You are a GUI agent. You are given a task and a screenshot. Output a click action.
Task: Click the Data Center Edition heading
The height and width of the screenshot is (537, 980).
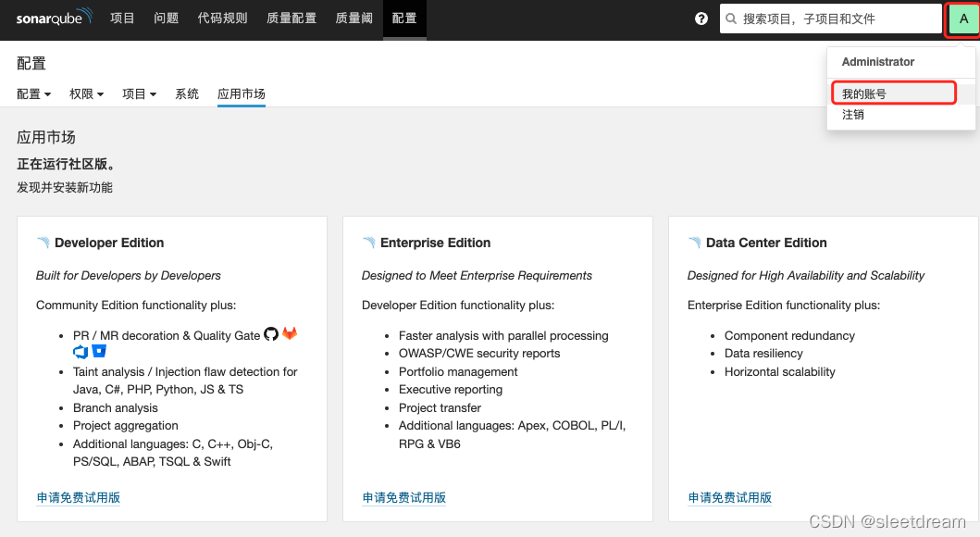coord(766,243)
